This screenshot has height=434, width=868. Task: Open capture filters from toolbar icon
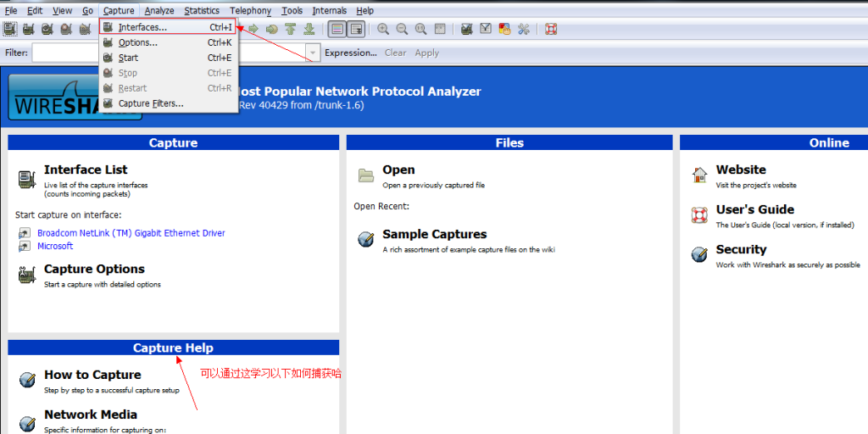[467, 29]
